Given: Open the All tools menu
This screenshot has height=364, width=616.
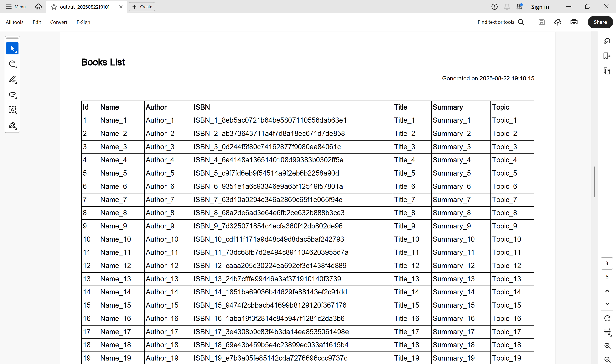Looking at the screenshot, I should click(14, 22).
